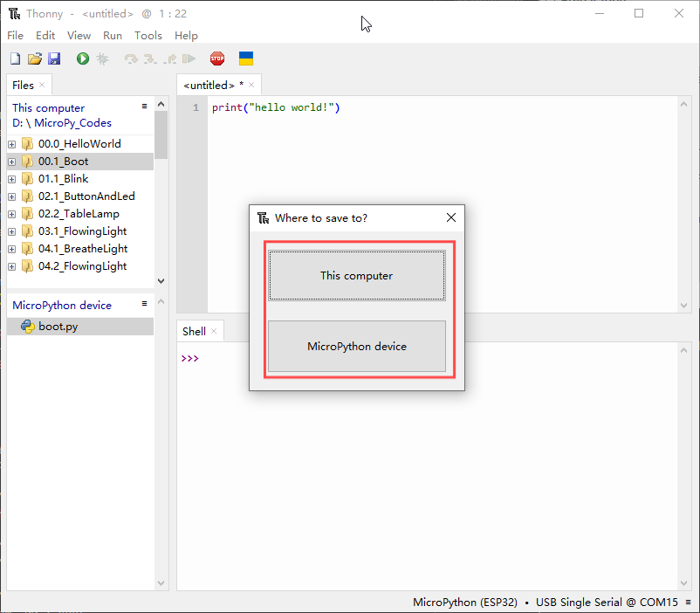Choose MicroPython device as save location
The height and width of the screenshot is (613, 700).
[x=357, y=346]
